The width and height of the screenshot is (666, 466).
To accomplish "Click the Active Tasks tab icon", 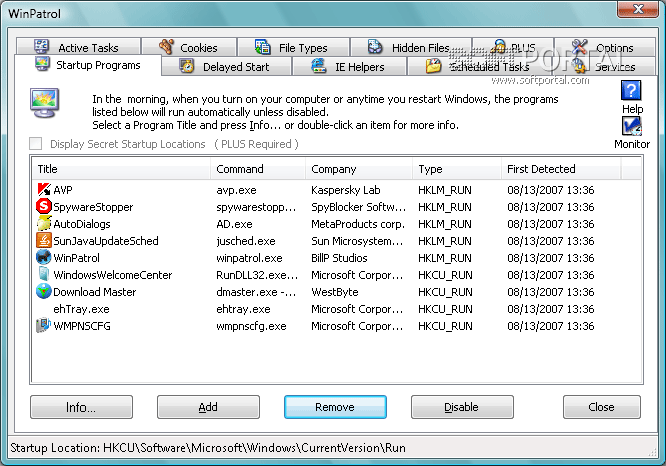I will point(42,47).
